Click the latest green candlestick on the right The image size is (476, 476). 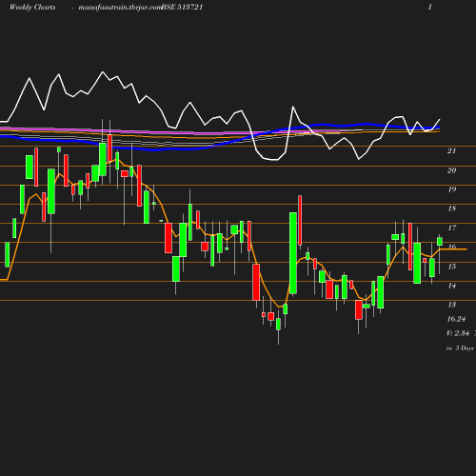coord(440,241)
